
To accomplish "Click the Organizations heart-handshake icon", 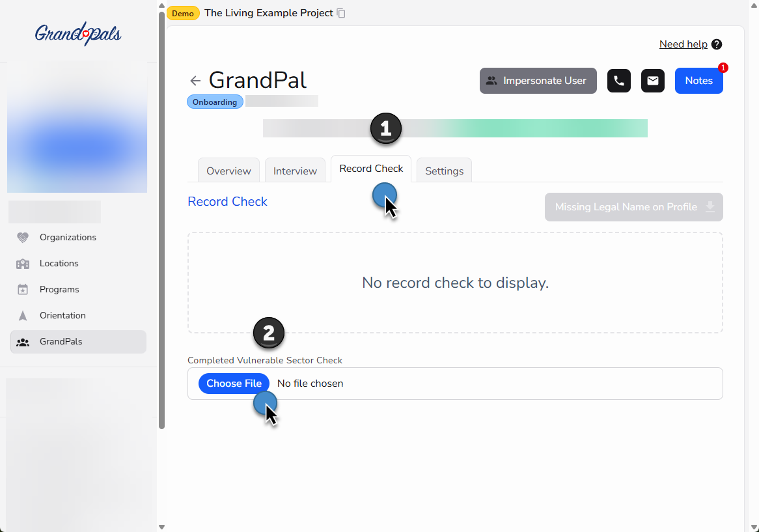I will tap(23, 237).
